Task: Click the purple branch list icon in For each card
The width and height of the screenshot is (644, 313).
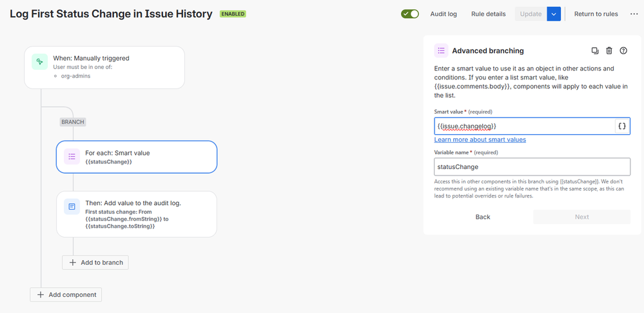Action: [x=72, y=156]
